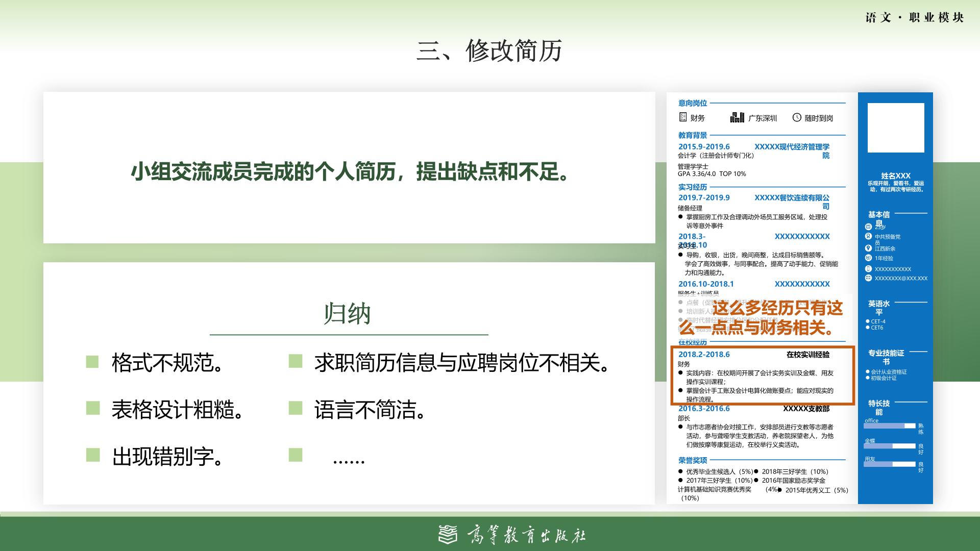Click the orange callout 这么多经历只有这么一点点与财务相关
980x551 pixels.
coord(761,317)
